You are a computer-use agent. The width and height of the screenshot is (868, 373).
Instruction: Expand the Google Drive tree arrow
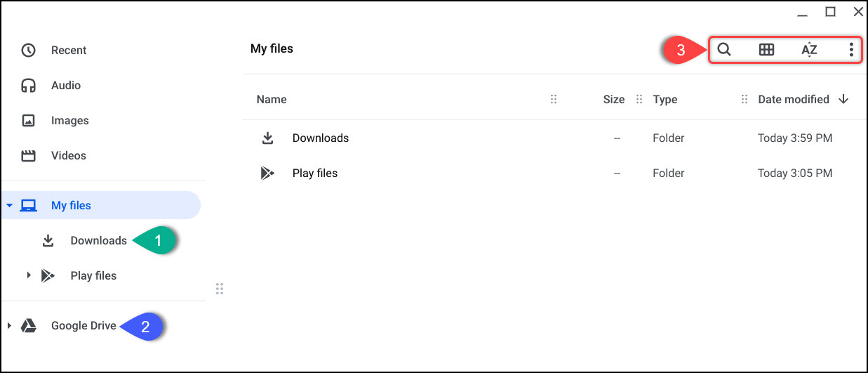tap(9, 326)
